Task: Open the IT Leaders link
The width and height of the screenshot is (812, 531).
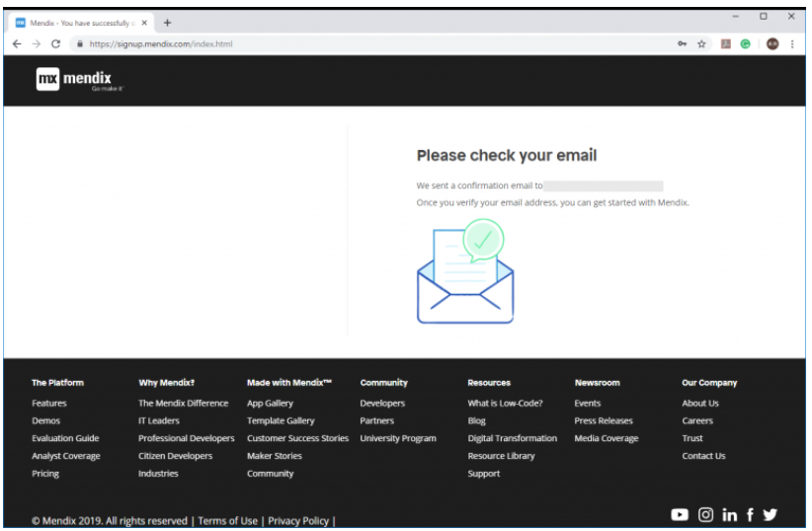Action: tap(158, 420)
